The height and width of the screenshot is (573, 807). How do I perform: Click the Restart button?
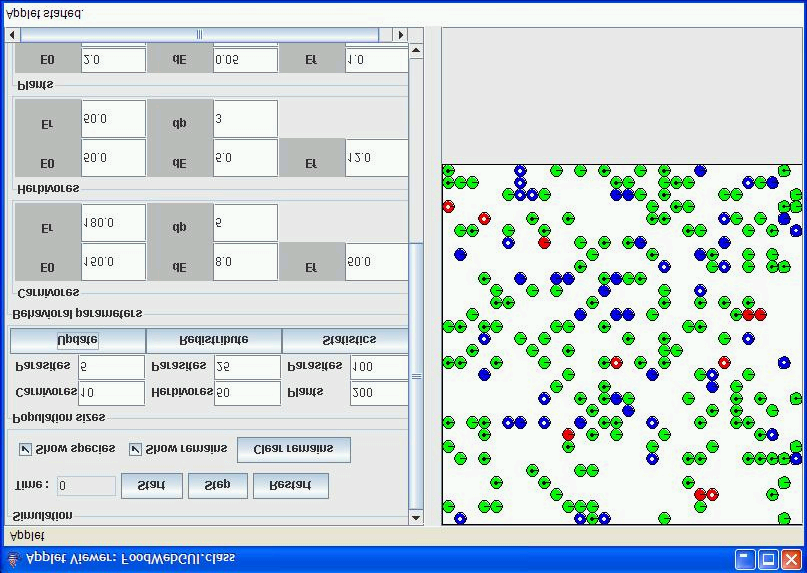tap(291, 486)
